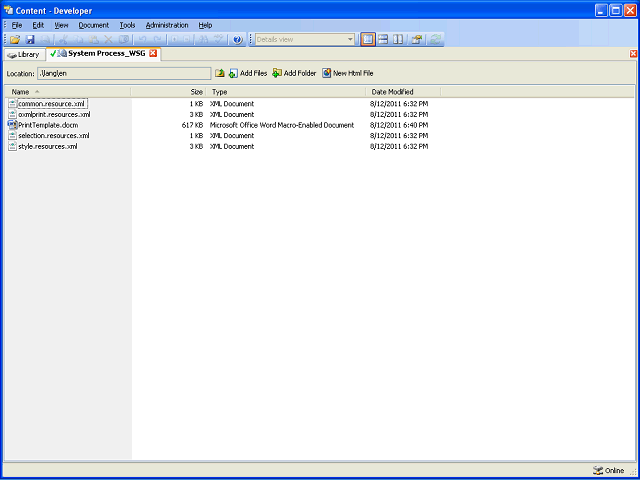Viewport: 640px width, 480px height.
Task: Click the New Html File label
Action: (353, 73)
